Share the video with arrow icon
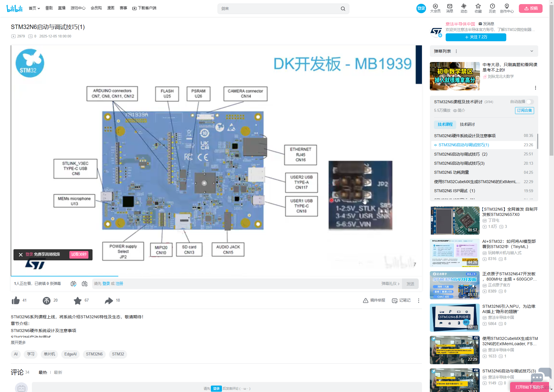The height and width of the screenshot is (392, 554). point(109,300)
